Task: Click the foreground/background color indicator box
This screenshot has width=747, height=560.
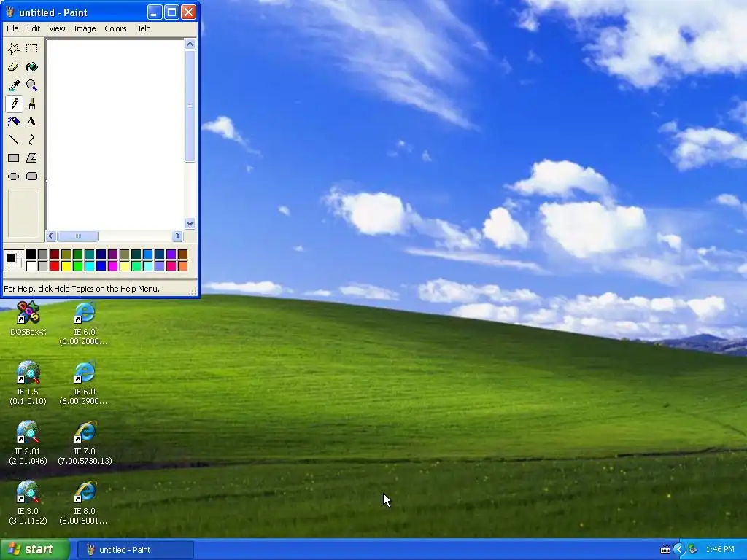Action: [13, 260]
